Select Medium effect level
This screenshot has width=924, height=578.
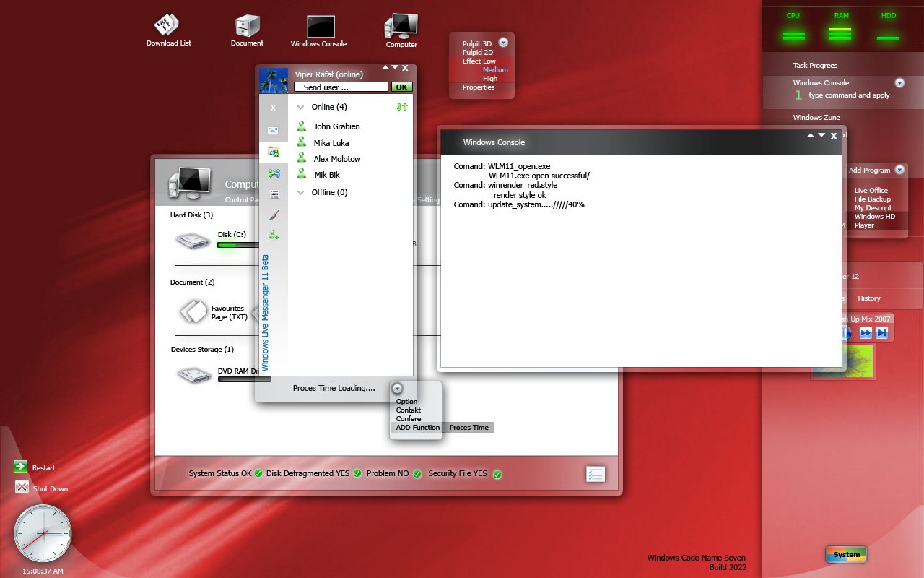click(495, 70)
